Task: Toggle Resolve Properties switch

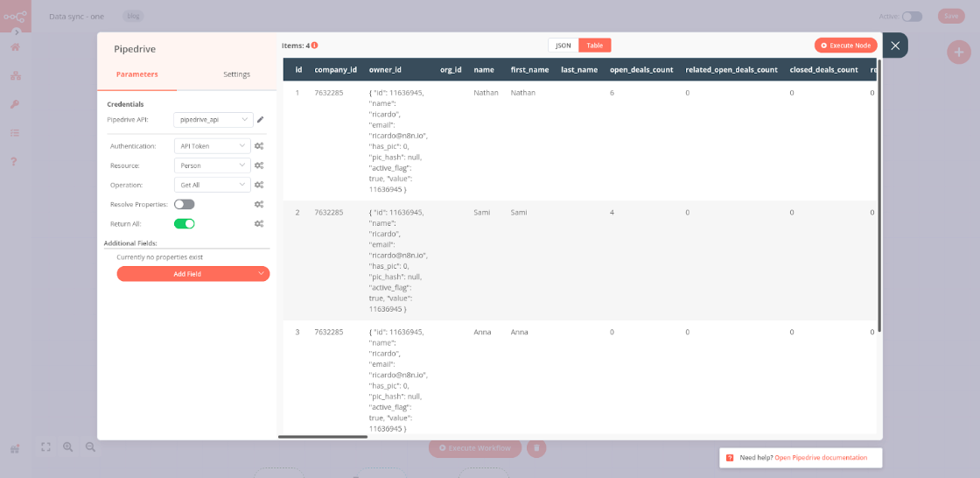Action: click(x=185, y=205)
